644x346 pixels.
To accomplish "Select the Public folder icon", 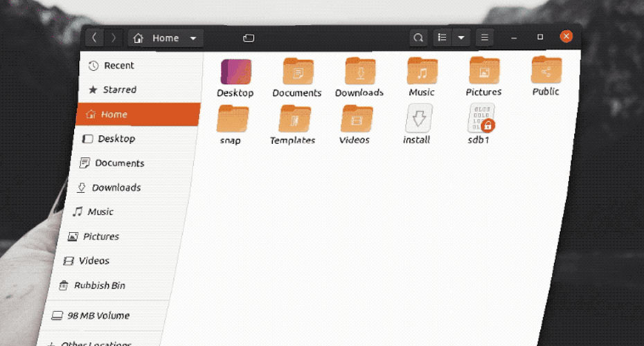I will [x=546, y=70].
